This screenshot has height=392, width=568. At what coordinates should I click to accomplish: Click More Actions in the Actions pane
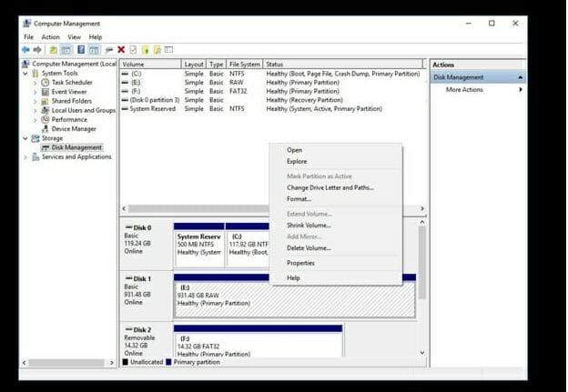(464, 89)
